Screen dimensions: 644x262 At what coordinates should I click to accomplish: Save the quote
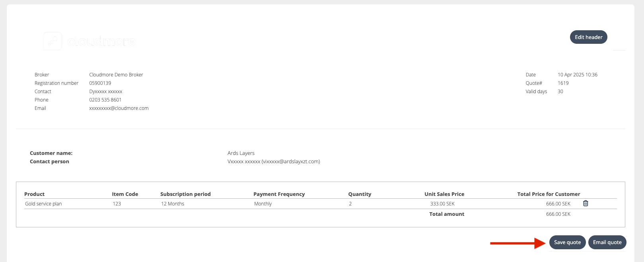tap(567, 242)
